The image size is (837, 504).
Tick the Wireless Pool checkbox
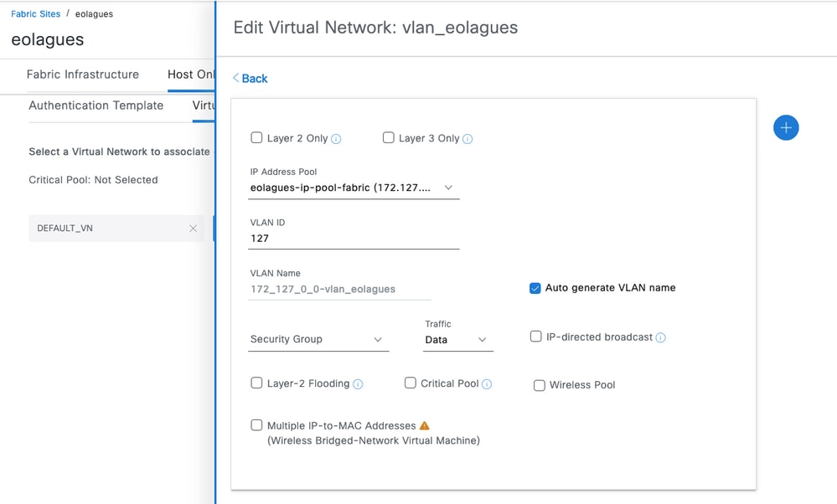point(540,386)
